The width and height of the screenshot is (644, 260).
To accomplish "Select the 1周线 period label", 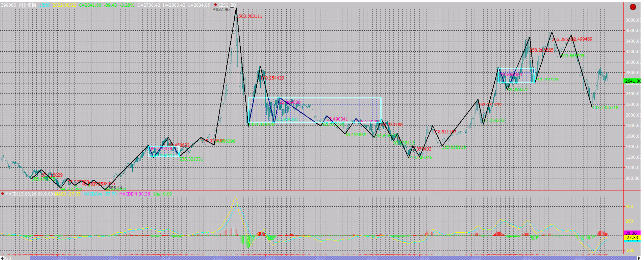I will tap(44, 5).
